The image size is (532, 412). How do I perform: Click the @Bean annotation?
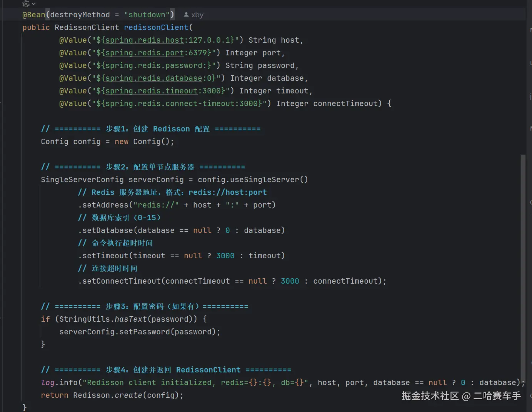[33, 15]
